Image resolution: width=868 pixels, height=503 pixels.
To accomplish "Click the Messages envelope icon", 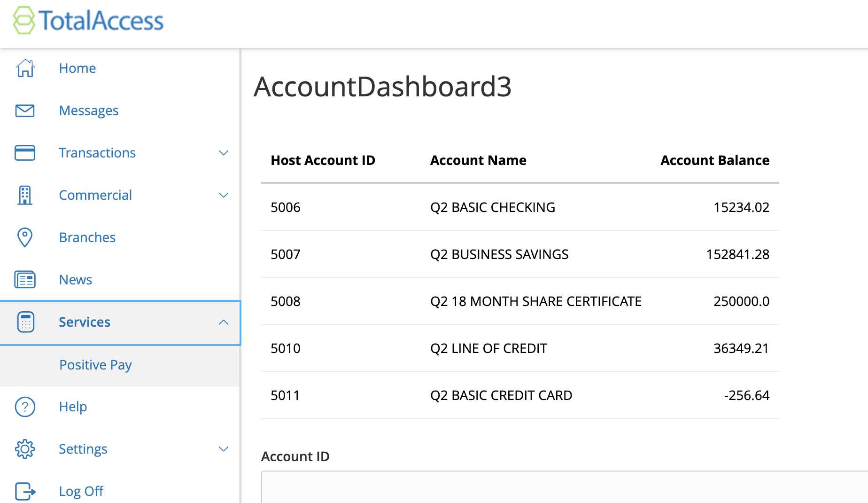I will [x=25, y=110].
